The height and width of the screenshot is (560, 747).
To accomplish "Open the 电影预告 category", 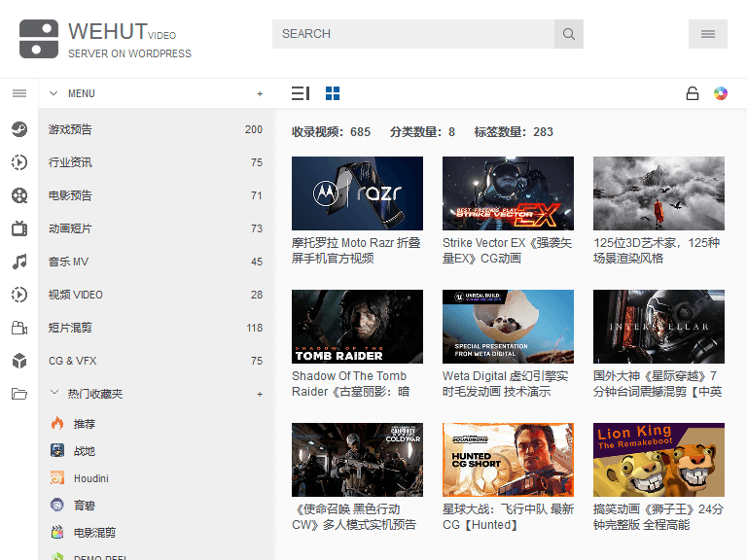I will 156,195.
